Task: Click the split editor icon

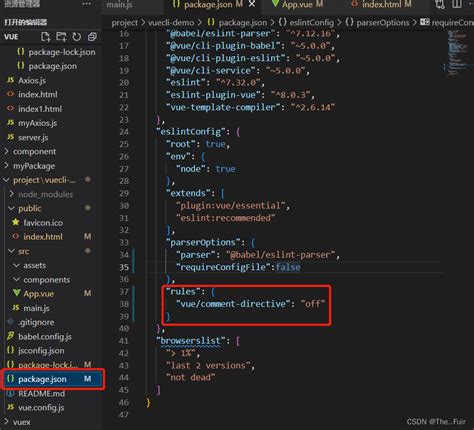Action: (457, 4)
